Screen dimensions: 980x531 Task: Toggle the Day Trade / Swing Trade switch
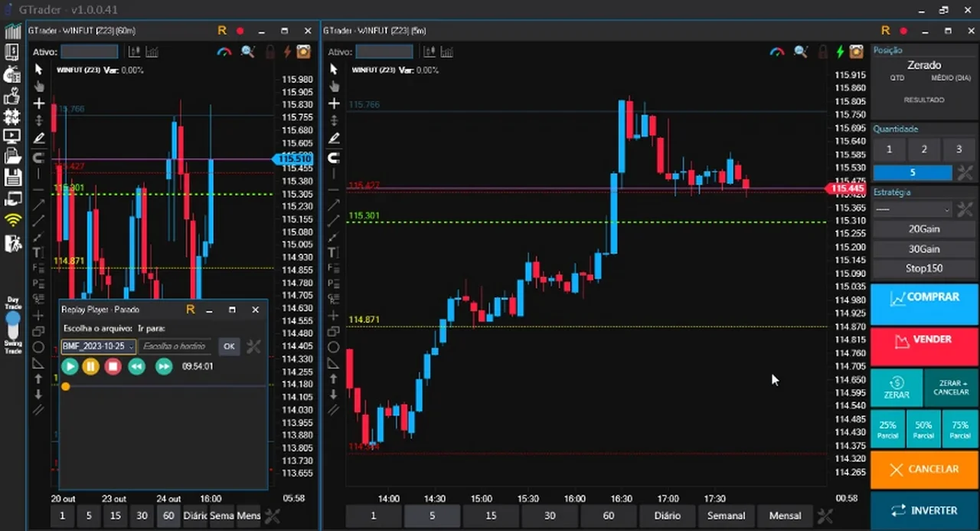pos(13,325)
